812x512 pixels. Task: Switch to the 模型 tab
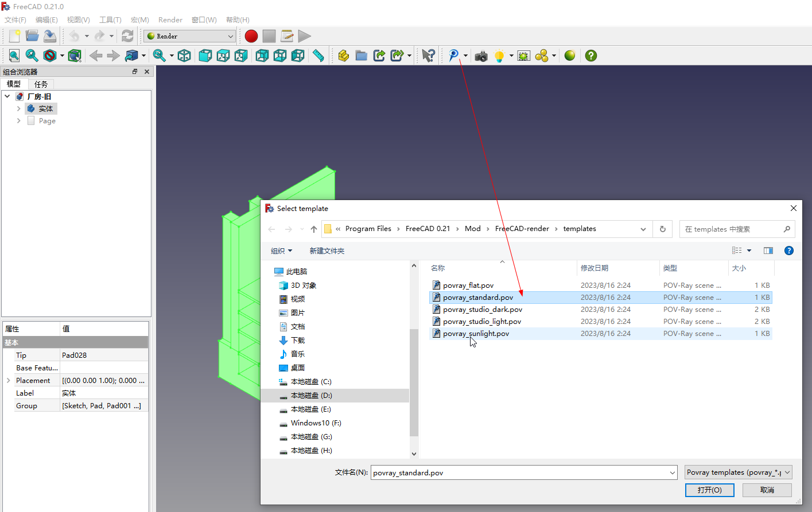14,84
